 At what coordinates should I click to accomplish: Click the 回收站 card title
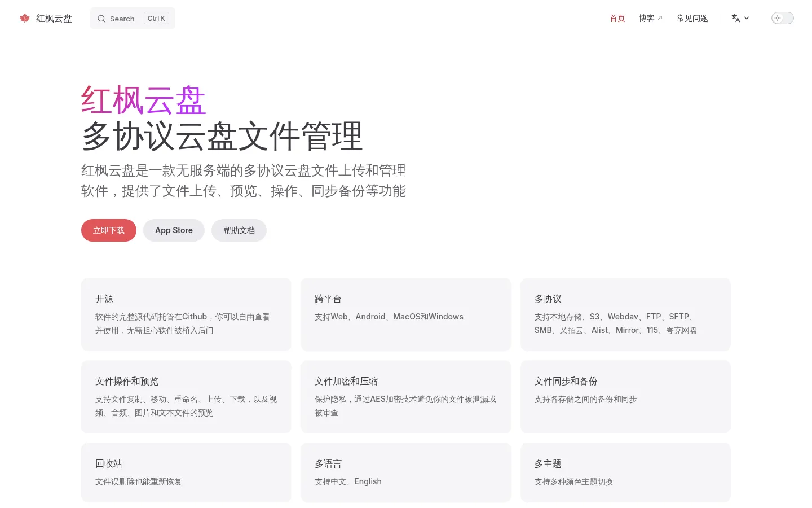point(109,463)
